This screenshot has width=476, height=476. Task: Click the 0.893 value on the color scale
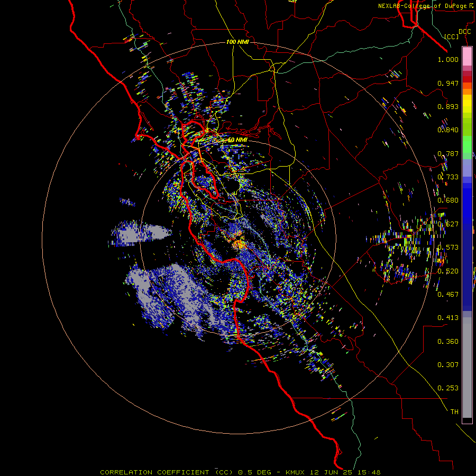pos(448,106)
